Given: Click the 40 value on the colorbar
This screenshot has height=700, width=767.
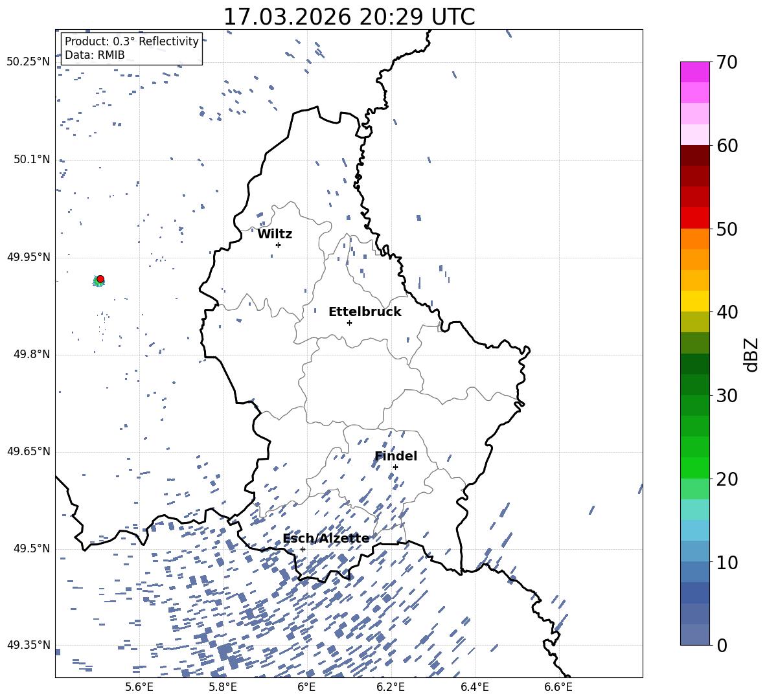Looking at the screenshot, I should pos(726,312).
